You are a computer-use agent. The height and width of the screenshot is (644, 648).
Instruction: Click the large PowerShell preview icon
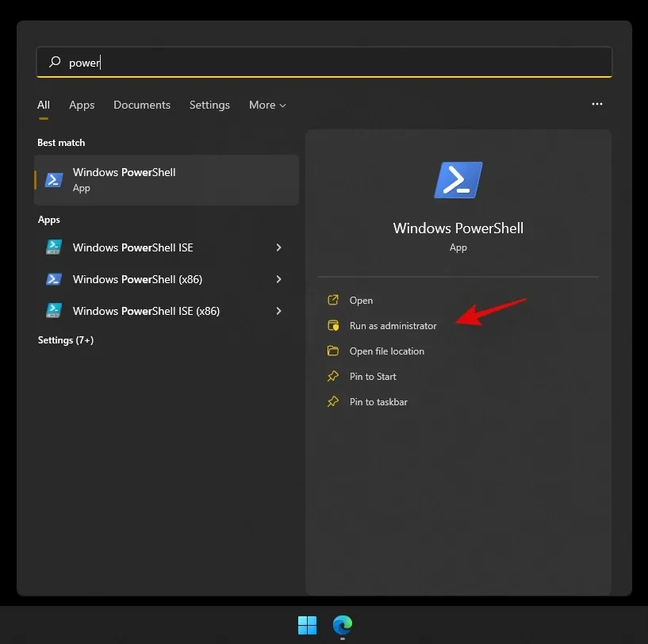coord(458,179)
